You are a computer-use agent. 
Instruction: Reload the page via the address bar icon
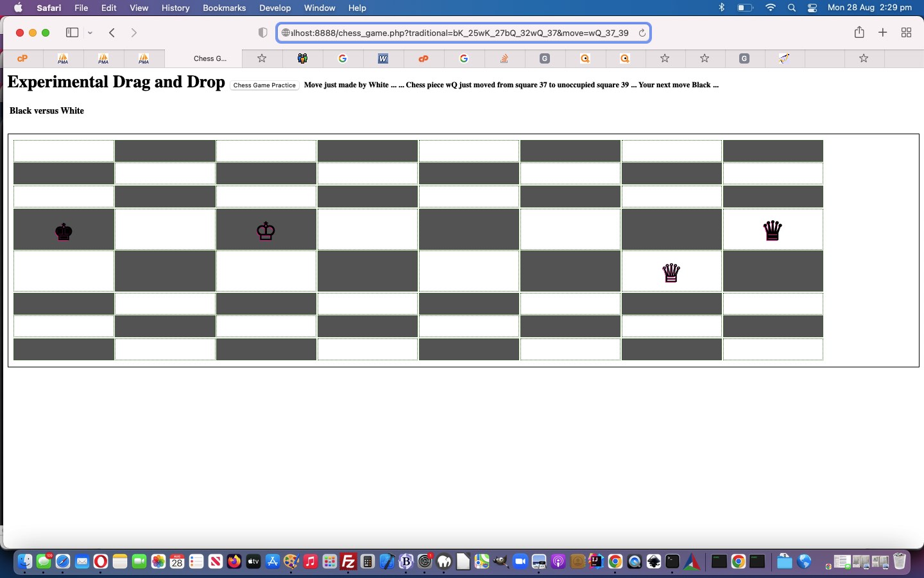coord(642,33)
